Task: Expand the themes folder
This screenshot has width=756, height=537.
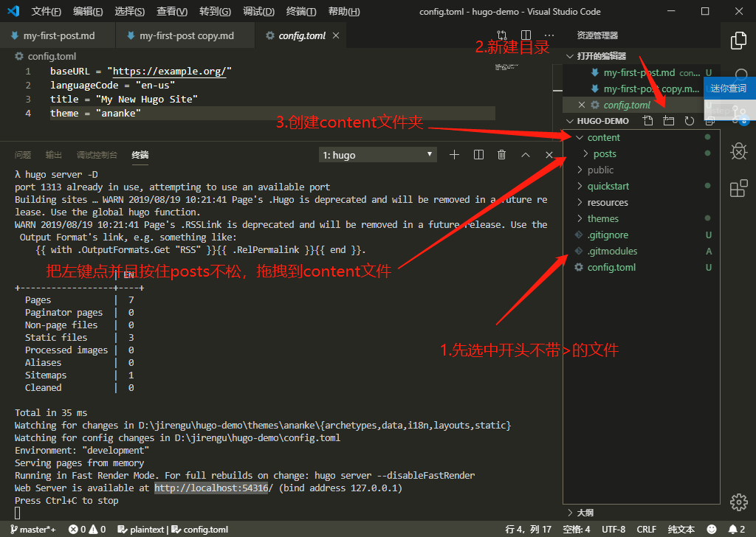Action: [580, 218]
